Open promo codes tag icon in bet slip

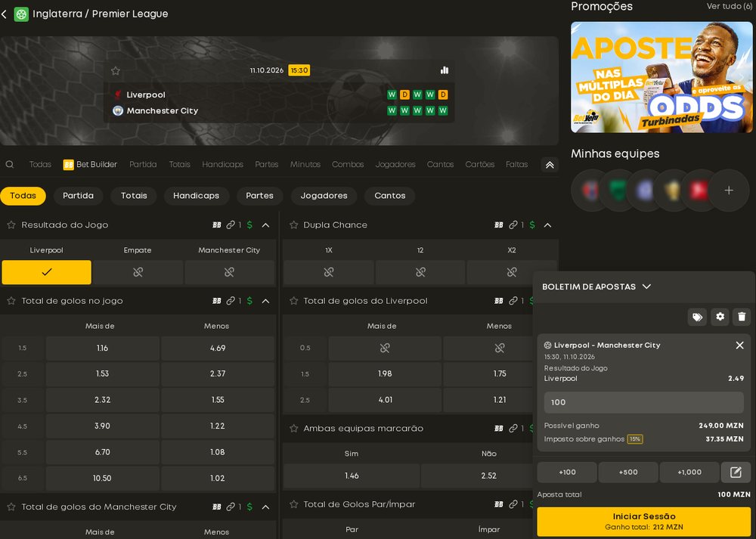pos(697,317)
